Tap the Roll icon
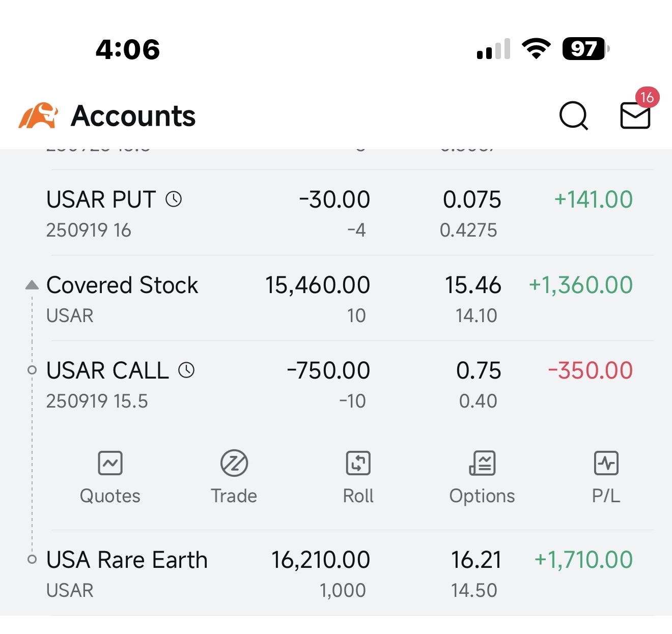Image resolution: width=672 pixels, height=634 pixels. [358, 463]
